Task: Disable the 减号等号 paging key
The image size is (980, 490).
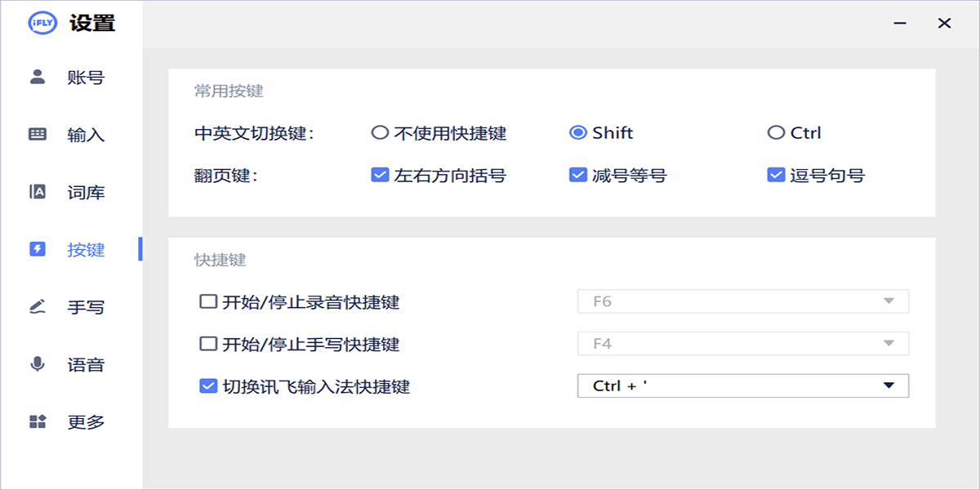Action: pos(577,174)
